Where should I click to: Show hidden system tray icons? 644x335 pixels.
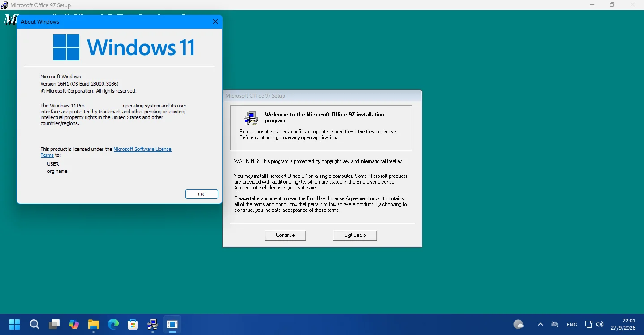[x=541, y=324]
